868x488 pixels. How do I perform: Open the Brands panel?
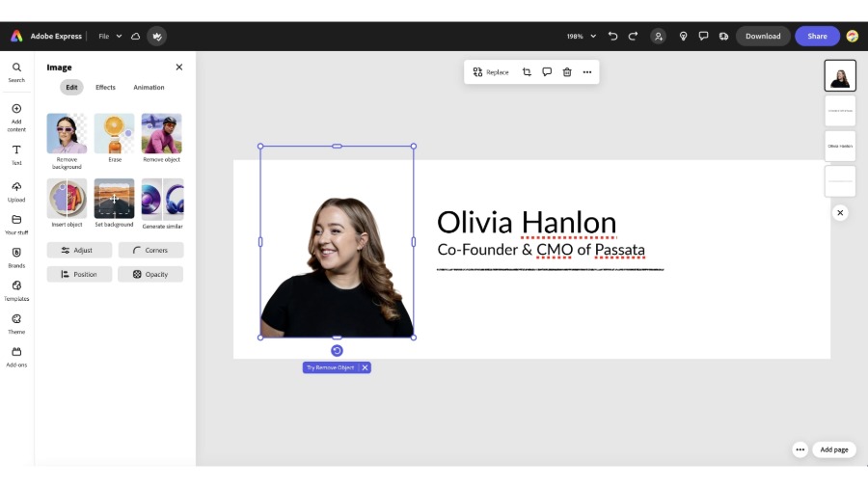coord(16,258)
